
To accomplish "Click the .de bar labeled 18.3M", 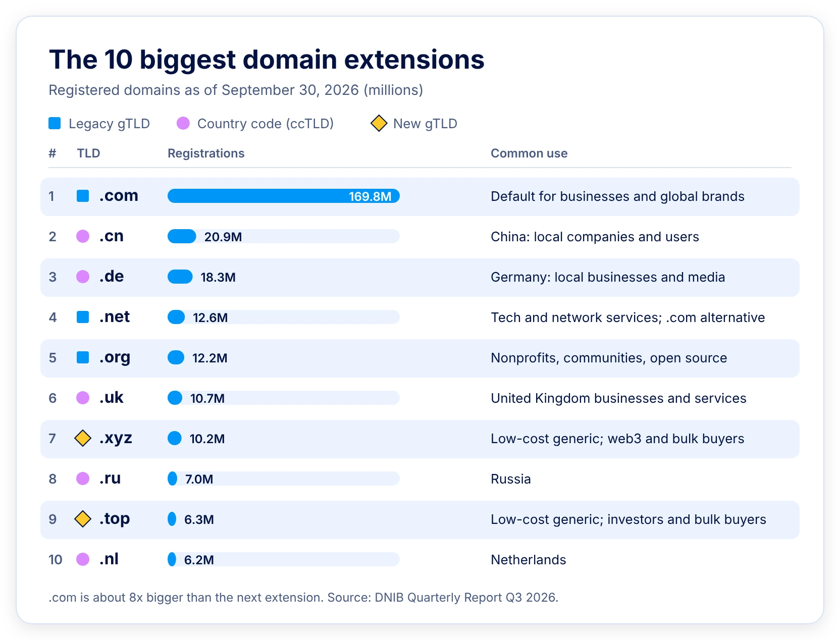I will click(x=180, y=277).
